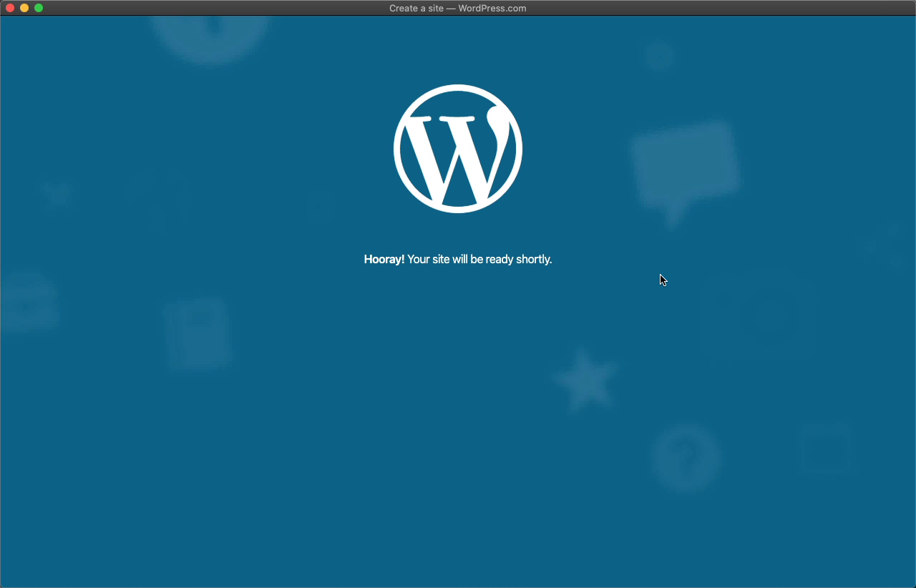Maximize the window with the green button
Screen dimensions: 916x588
click(39, 8)
